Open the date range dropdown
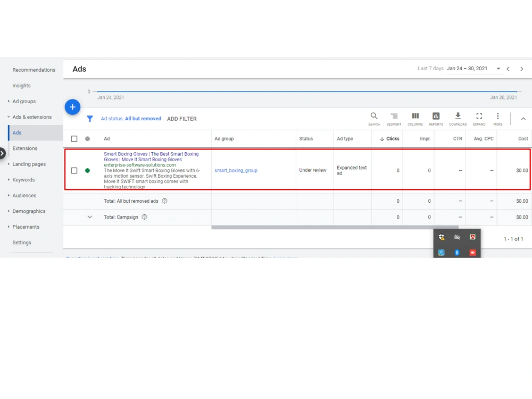The width and height of the screenshot is (532, 399). [498, 69]
